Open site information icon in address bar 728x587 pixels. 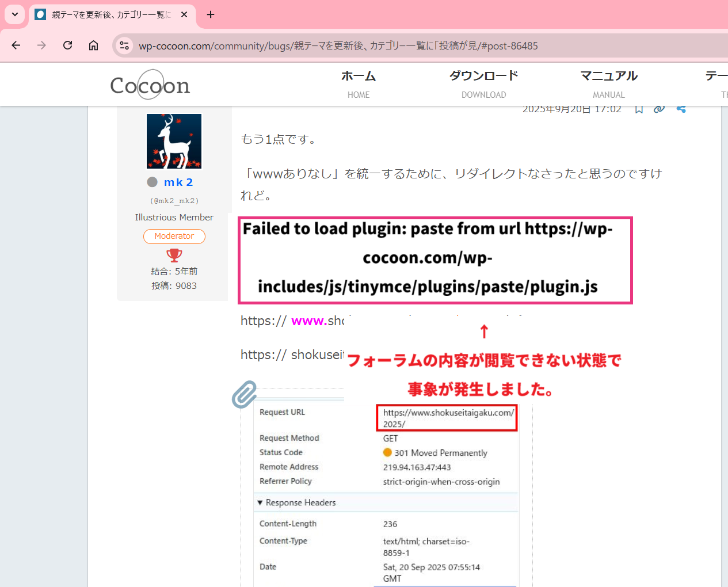124,45
